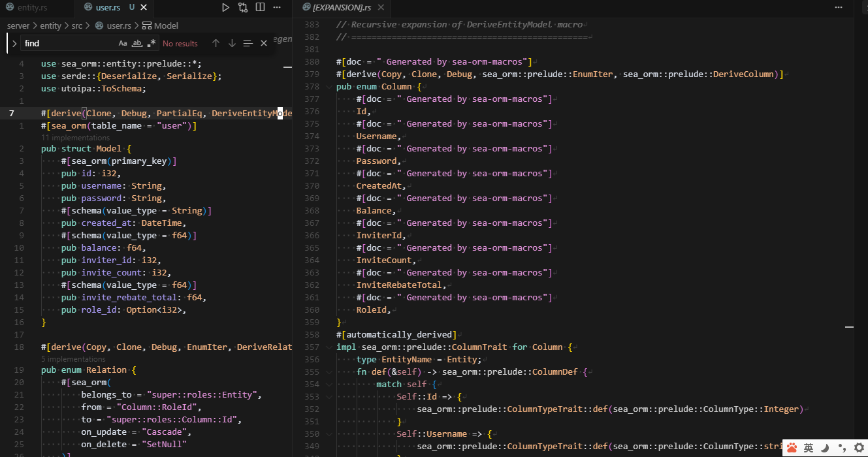The height and width of the screenshot is (457, 868).
Task: Split the editor with the split icon
Action: (x=261, y=8)
